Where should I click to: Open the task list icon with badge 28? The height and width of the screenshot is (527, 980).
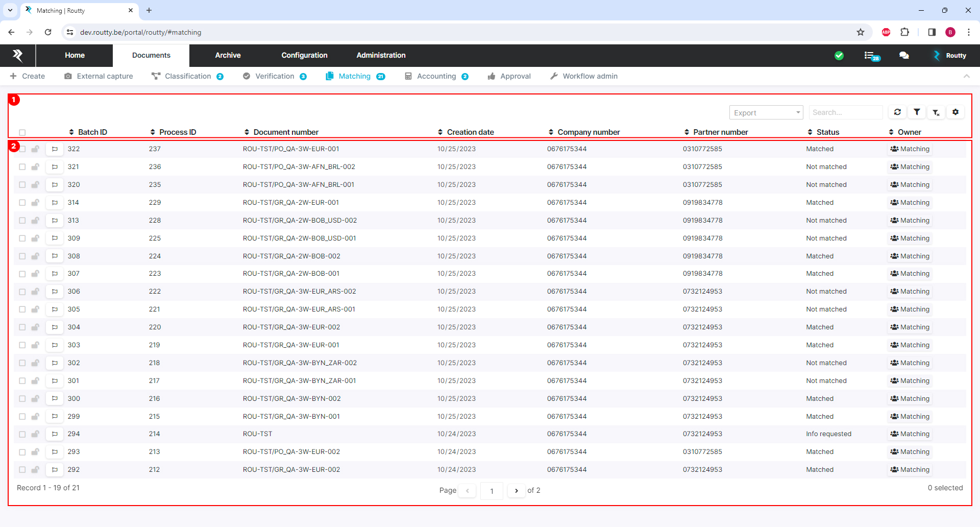tap(872, 56)
